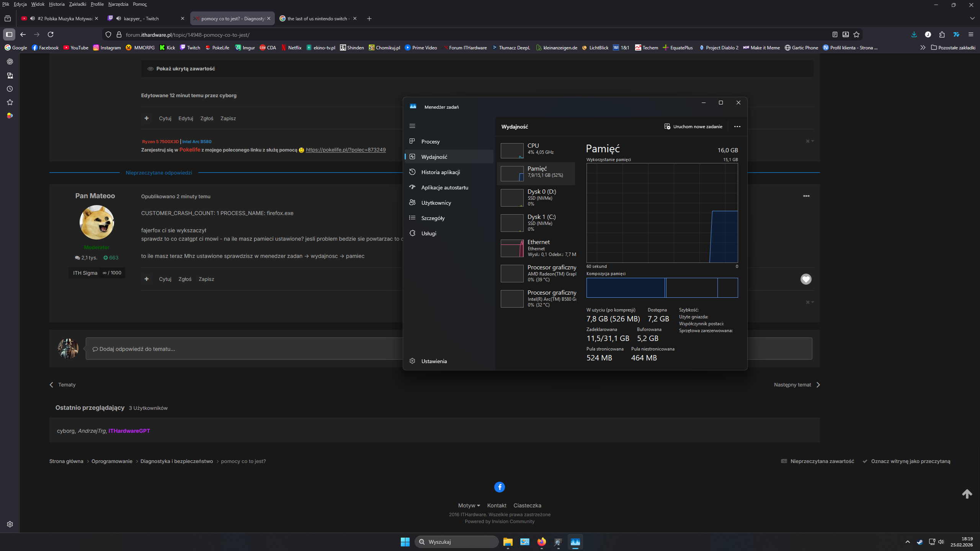Click the Kompozycja pamięci memory bar

coord(662,288)
